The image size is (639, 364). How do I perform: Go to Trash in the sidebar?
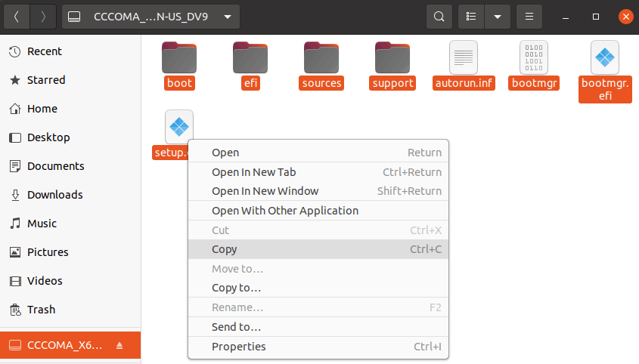pyautogui.click(x=41, y=310)
